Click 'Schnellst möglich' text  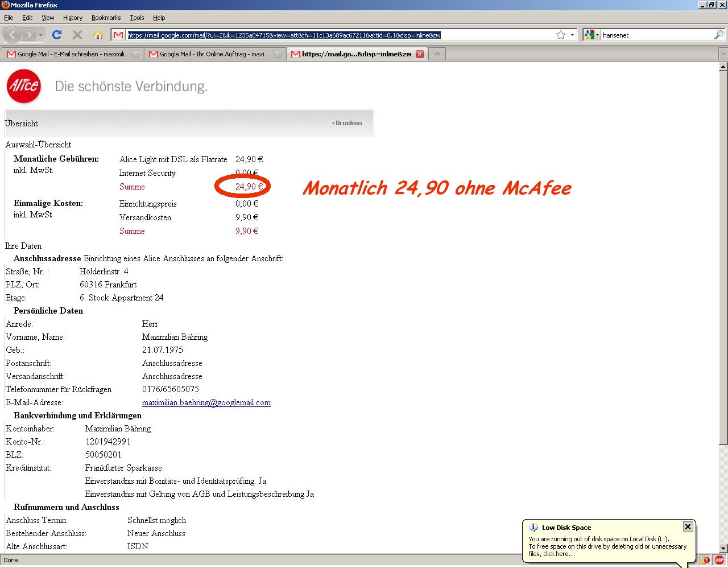pyautogui.click(x=156, y=520)
